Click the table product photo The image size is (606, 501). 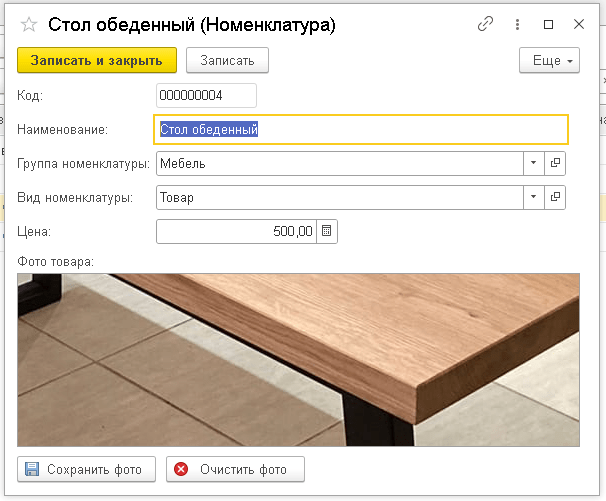pos(298,360)
